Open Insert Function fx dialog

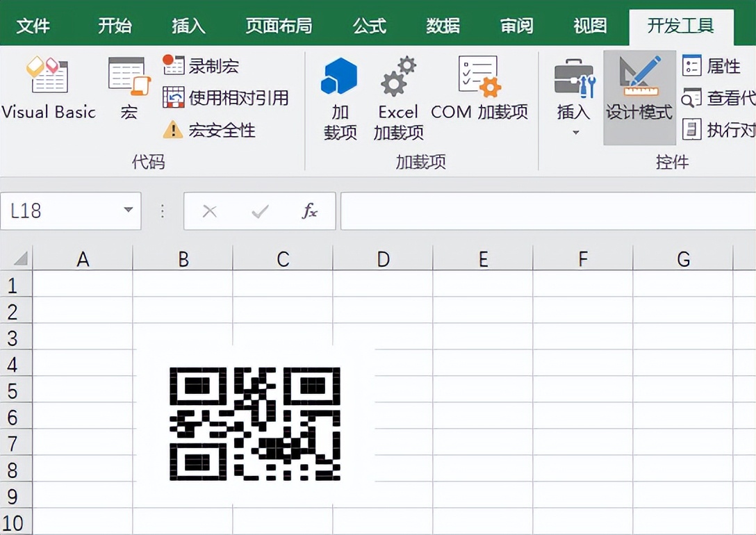pyautogui.click(x=309, y=211)
